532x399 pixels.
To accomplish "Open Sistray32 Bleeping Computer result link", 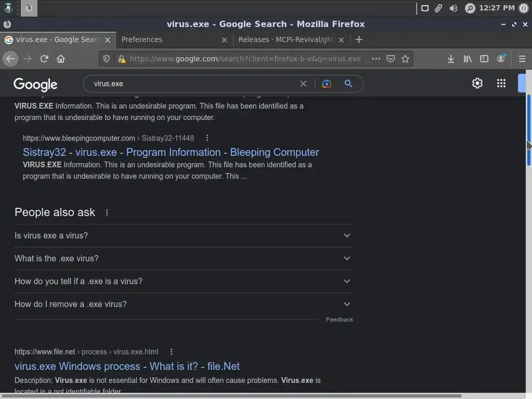I will coord(170,152).
